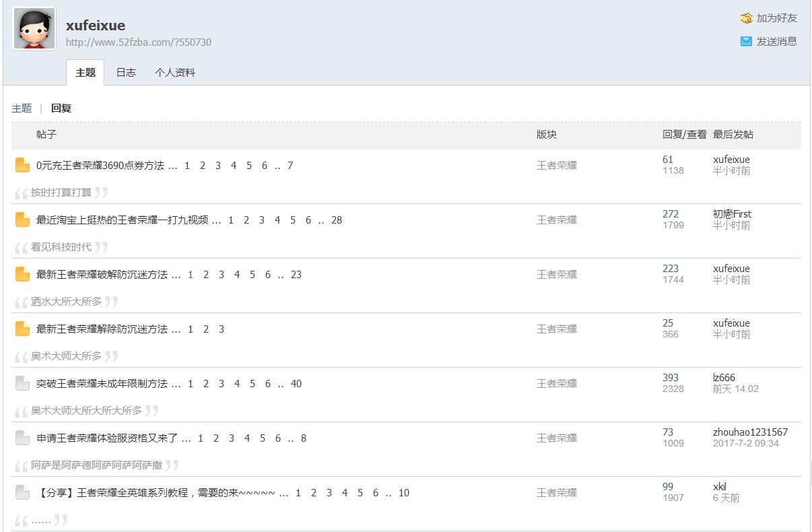Click last post time 前天 14:02
Image resolution: width=812 pixels, height=532 pixels.
point(736,389)
